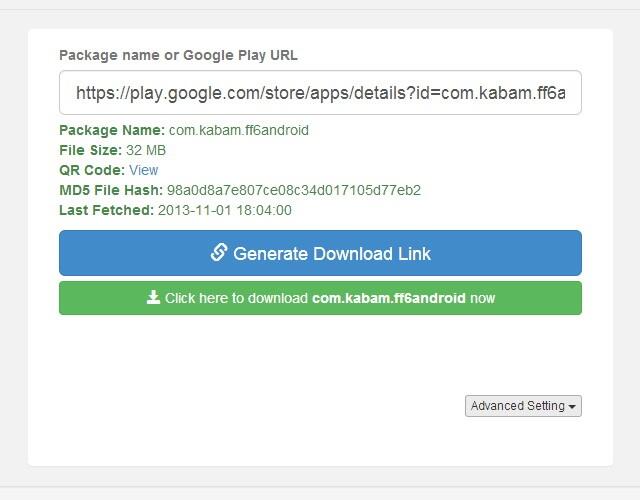Click the Package name or URL input field

320,93
